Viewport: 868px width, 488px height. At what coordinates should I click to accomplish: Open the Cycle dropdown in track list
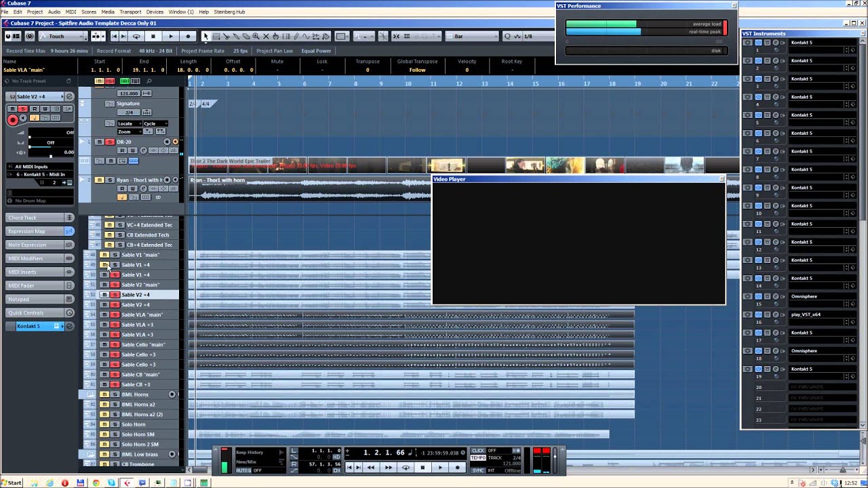pos(154,123)
